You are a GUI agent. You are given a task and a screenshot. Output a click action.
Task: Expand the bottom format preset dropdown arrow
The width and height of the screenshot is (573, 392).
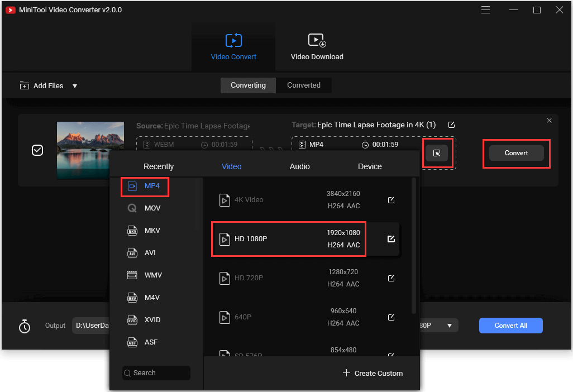point(450,326)
